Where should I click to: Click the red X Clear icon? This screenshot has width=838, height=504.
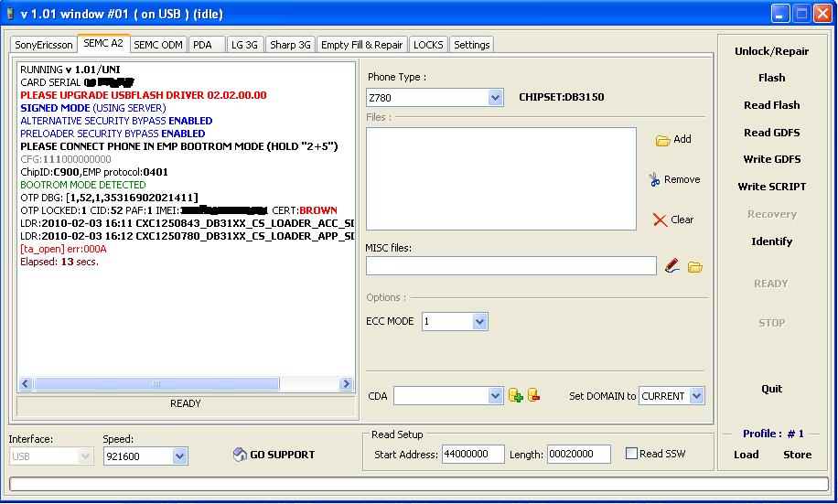660,220
